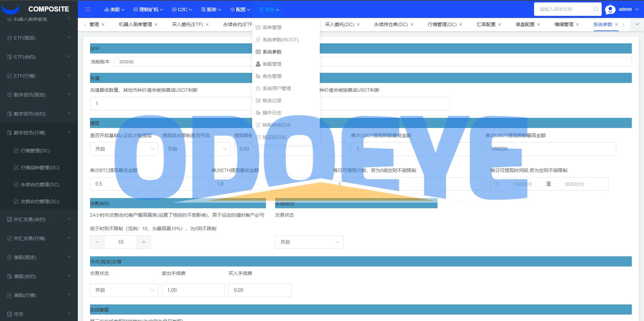The height and width of the screenshot is (321, 644).
Task: Select 菜单管理 in the dropdown menu
Action: [x=286, y=27]
